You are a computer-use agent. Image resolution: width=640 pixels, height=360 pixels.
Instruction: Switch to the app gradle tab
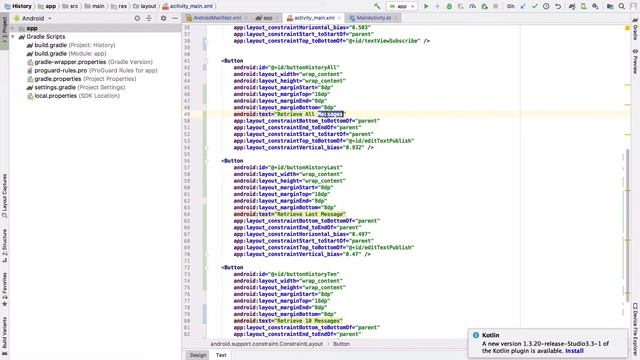tap(267, 18)
